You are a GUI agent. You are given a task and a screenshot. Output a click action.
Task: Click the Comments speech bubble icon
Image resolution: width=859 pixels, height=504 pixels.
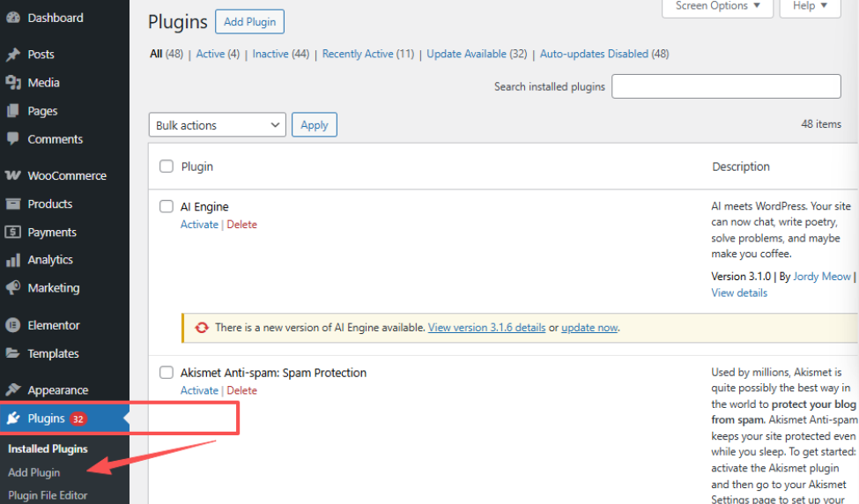13,139
